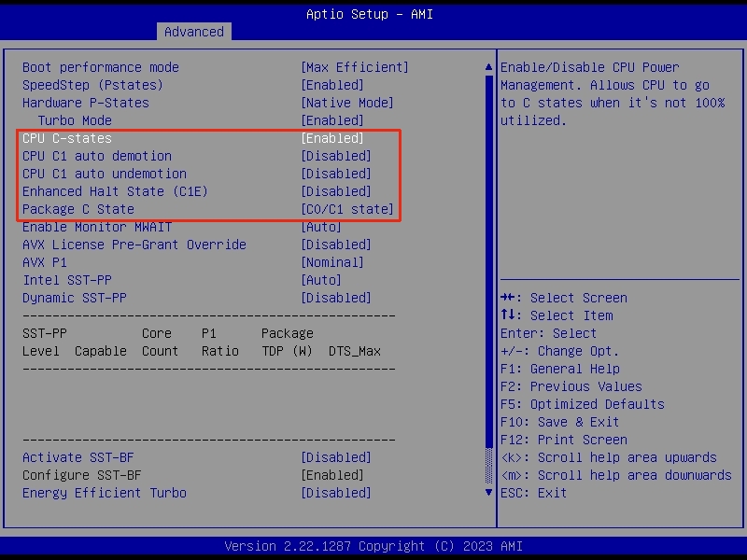
Task: Select the highlighted CPU C-states item
Action: click(x=67, y=138)
